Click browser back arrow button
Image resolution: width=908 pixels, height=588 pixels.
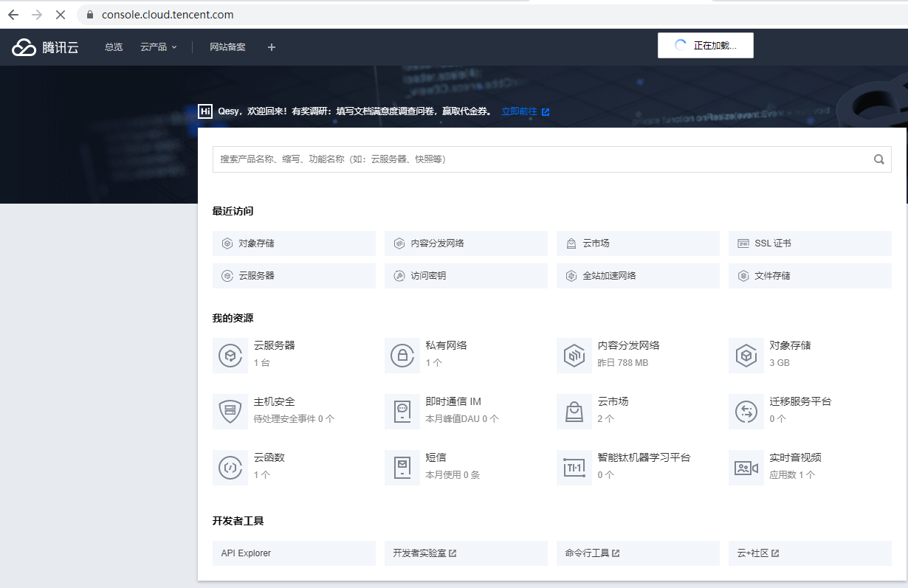(x=13, y=15)
